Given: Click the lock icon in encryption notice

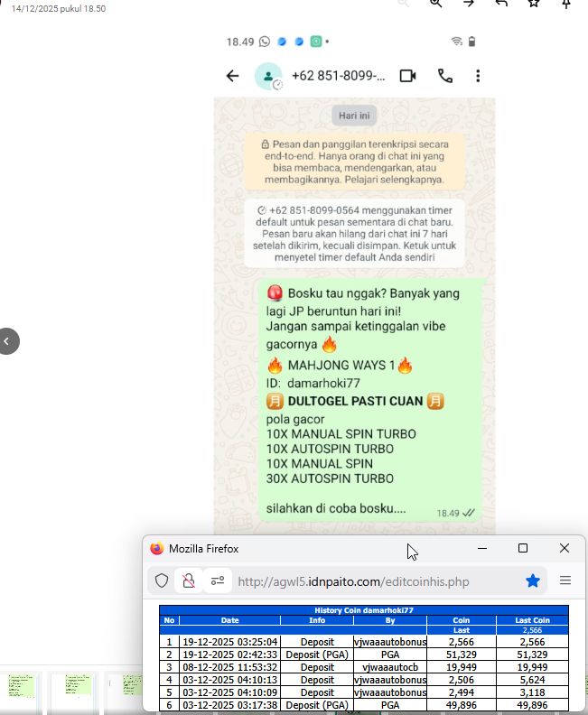Looking at the screenshot, I should [x=265, y=144].
